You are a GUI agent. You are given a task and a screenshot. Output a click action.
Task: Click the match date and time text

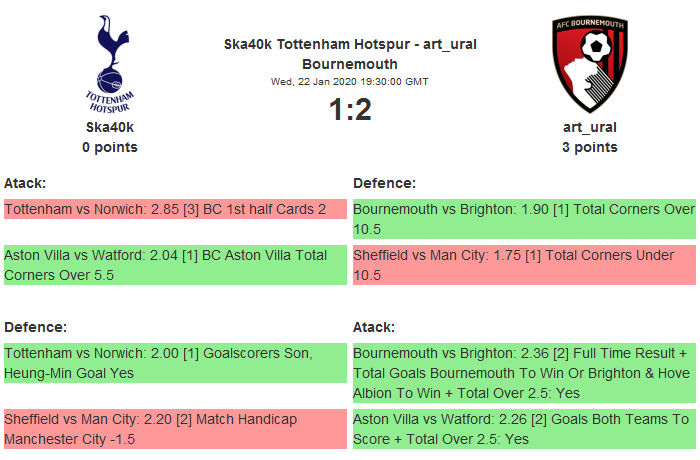click(x=349, y=81)
